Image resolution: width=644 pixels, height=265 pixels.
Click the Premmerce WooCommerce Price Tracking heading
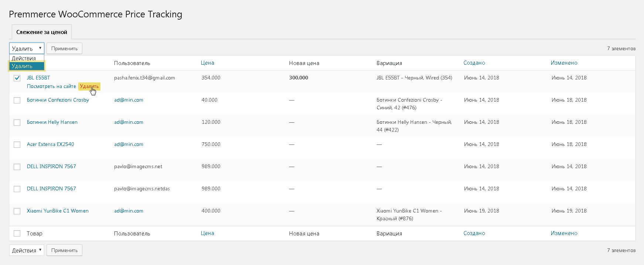96,14
